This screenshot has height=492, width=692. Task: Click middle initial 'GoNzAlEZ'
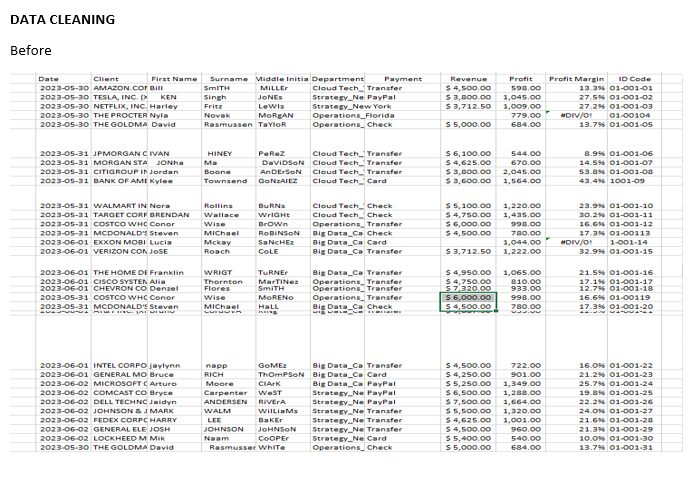tap(278, 181)
